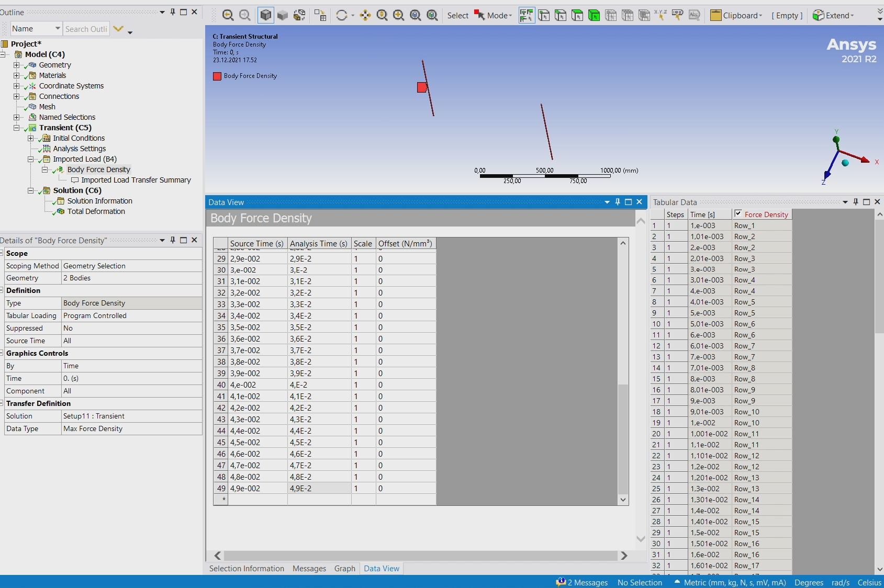Enable the Body selection filter (solid green cube)

click(594, 16)
